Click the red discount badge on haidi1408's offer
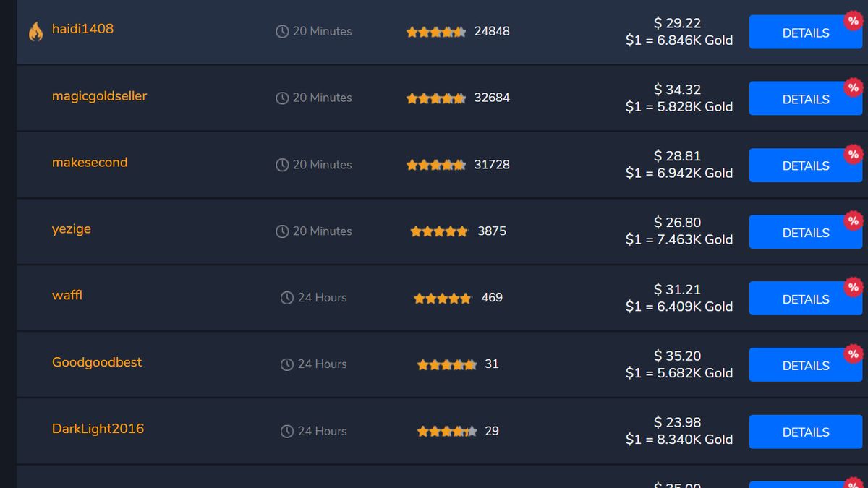 854,22
